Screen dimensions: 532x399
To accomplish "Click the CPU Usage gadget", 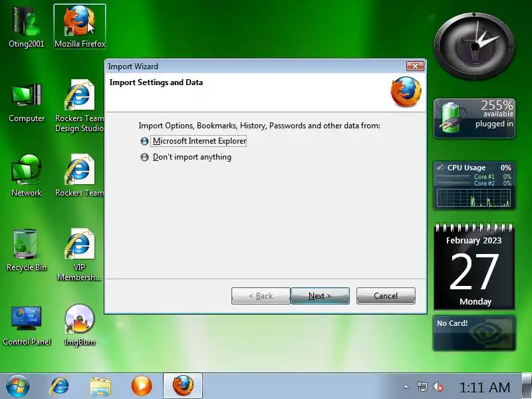I will tap(474, 186).
